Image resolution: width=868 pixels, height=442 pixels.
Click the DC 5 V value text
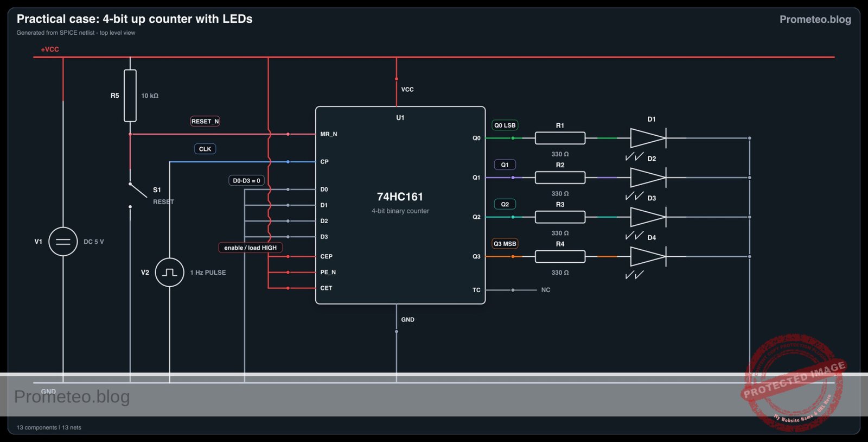(94, 242)
